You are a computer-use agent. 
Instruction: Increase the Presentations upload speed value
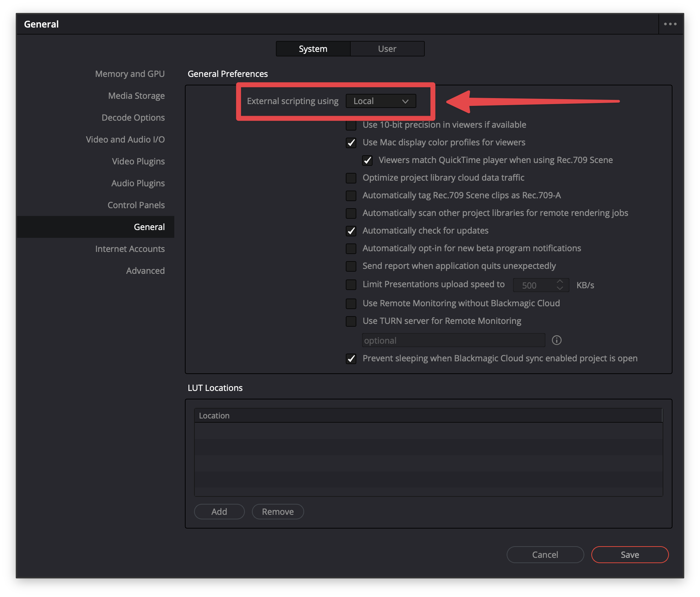pyautogui.click(x=560, y=282)
